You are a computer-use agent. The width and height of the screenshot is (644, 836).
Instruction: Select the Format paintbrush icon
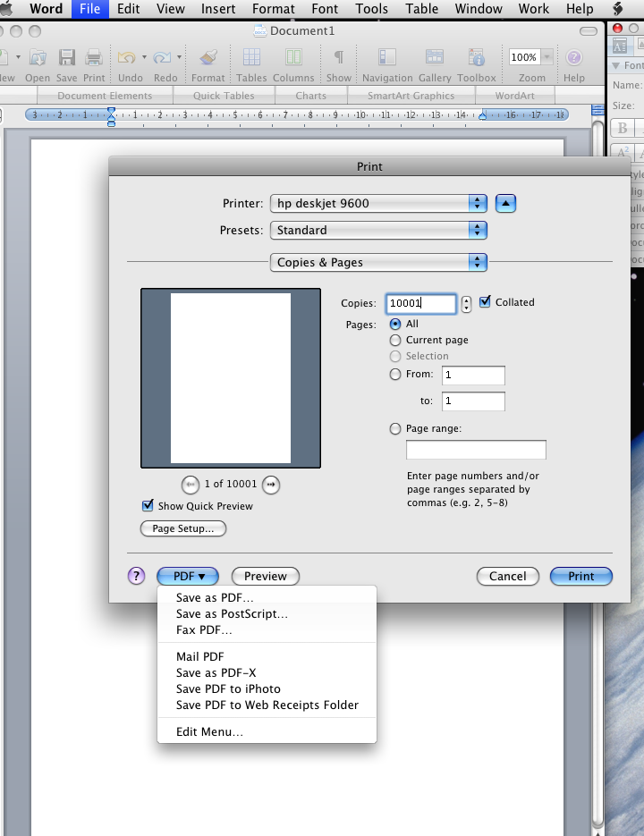tap(208, 57)
